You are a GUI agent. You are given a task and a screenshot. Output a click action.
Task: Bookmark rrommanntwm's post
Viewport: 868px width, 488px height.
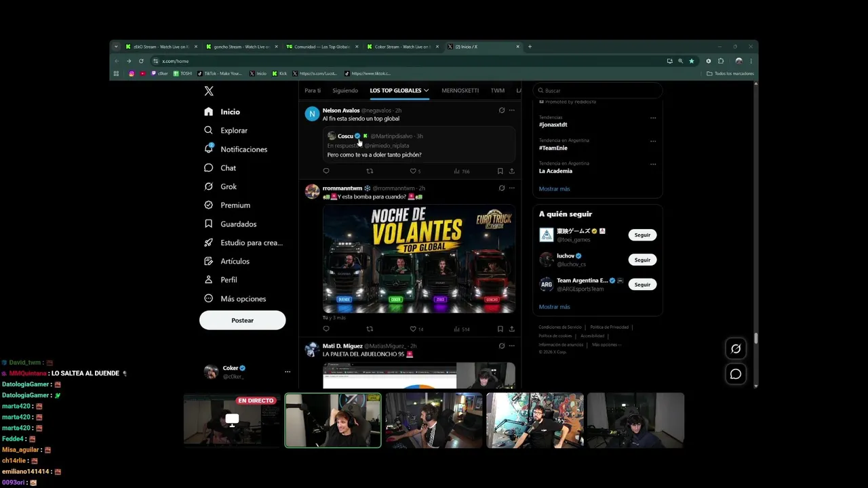click(x=500, y=329)
